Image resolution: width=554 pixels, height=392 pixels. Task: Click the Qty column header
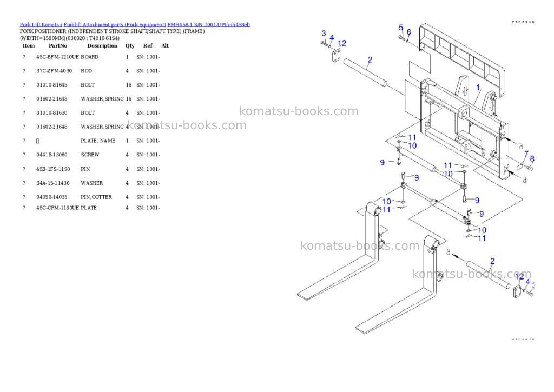pos(130,46)
